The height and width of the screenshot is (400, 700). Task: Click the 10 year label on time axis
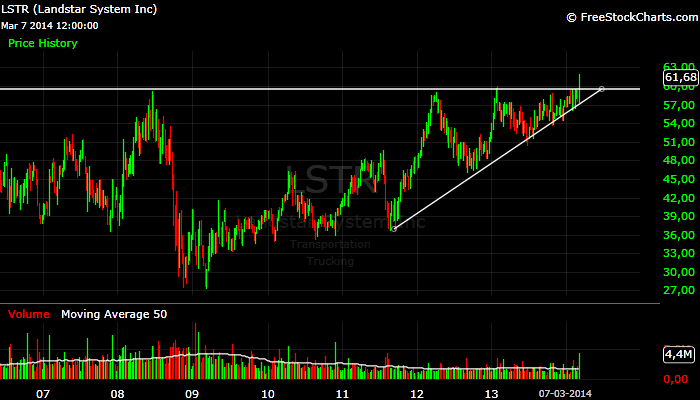pos(267,394)
